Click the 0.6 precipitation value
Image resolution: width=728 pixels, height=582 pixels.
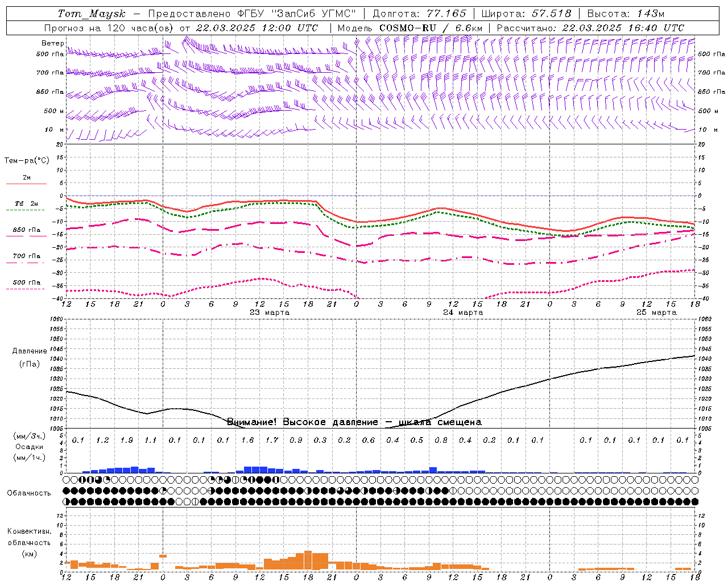(369, 440)
